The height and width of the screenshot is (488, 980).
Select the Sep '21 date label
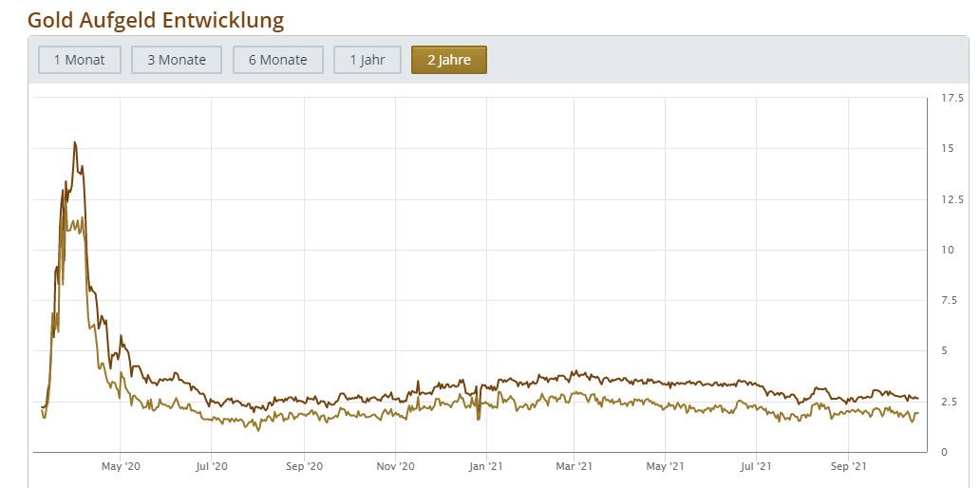point(847,466)
